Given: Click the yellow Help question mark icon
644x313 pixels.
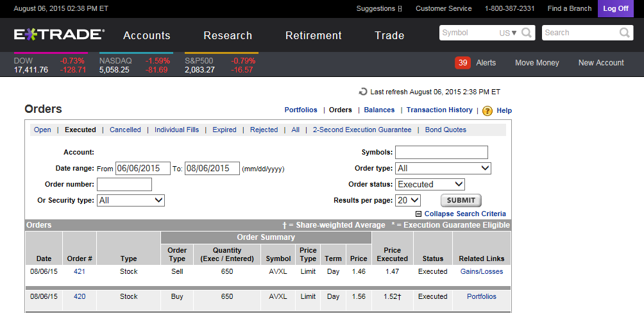Looking at the screenshot, I should 487,110.
